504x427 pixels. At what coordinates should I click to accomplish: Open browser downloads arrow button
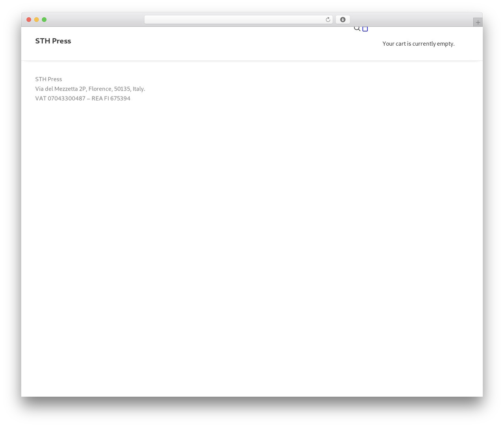pyautogui.click(x=343, y=20)
